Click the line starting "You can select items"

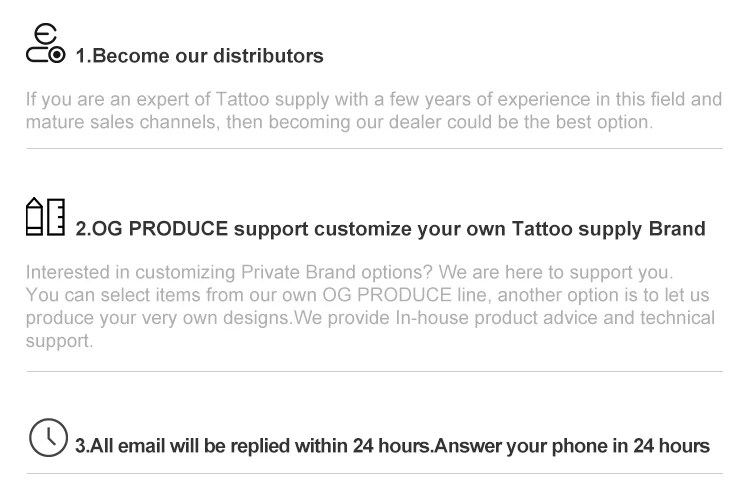[x=367, y=295]
